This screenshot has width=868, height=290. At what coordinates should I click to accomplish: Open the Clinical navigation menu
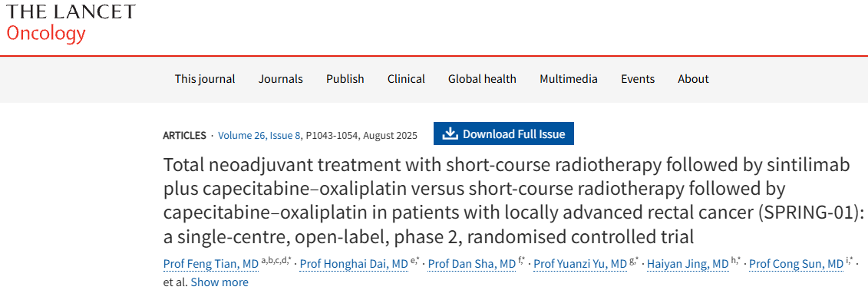(x=406, y=79)
